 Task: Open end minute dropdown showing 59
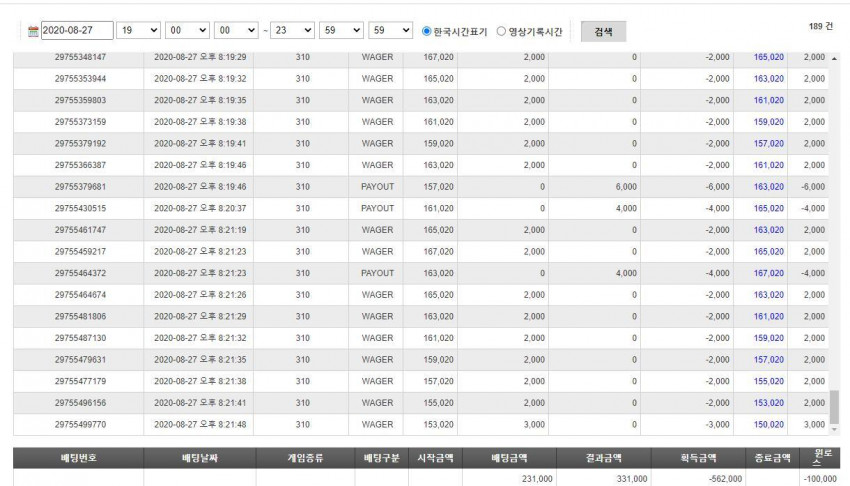pos(342,30)
